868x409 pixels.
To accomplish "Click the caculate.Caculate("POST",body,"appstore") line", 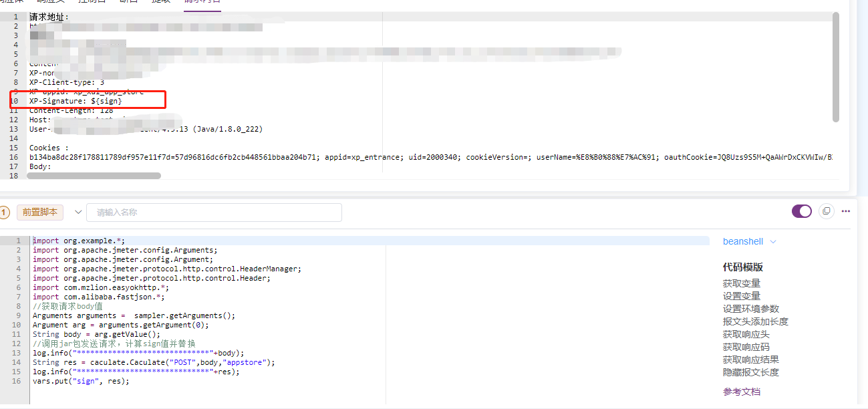I will (154, 362).
